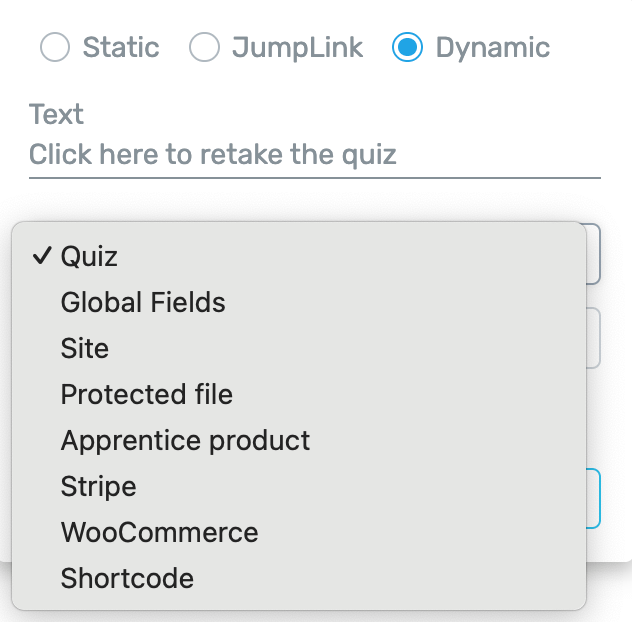
Task: Pick Apprentice product in the list
Action: tap(185, 441)
